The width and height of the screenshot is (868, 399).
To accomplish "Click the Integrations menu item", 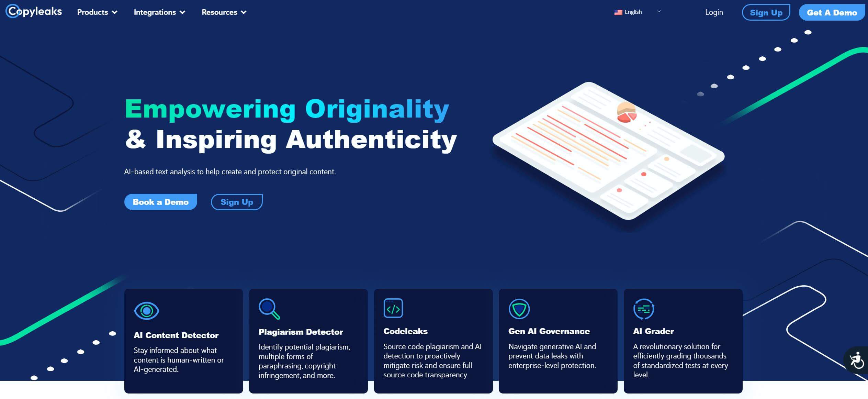I will [155, 12].
